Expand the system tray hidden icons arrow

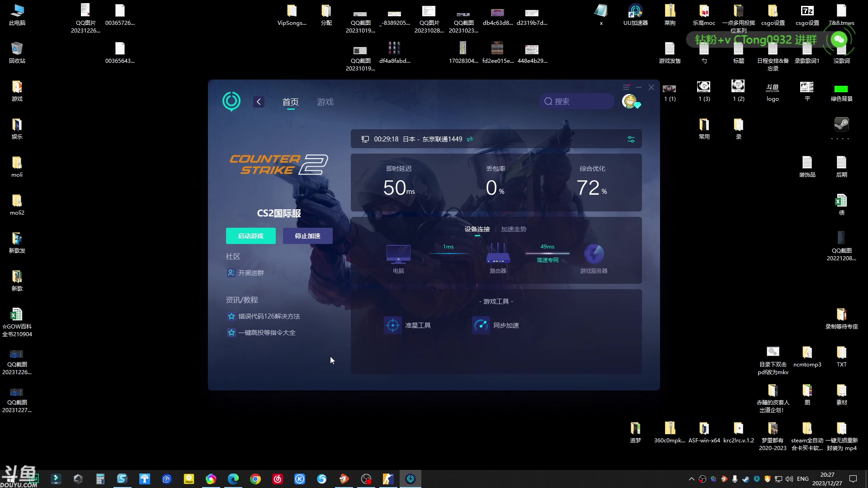click(x=691, y=479)
